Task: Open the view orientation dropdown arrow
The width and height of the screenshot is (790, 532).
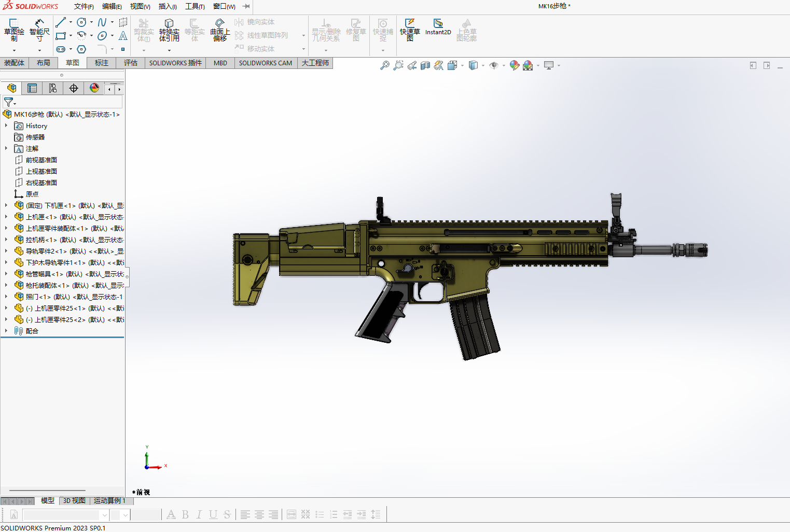Action: tap(462, 65)
